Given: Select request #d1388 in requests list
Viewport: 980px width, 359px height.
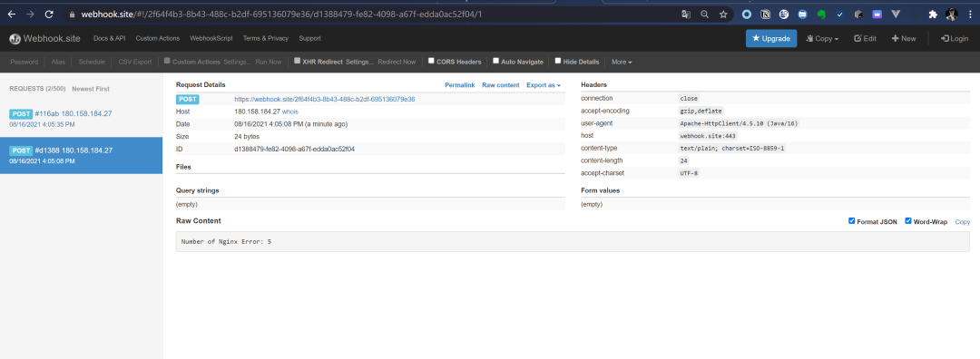Looking at the screenshot, I should coord(82,155).
